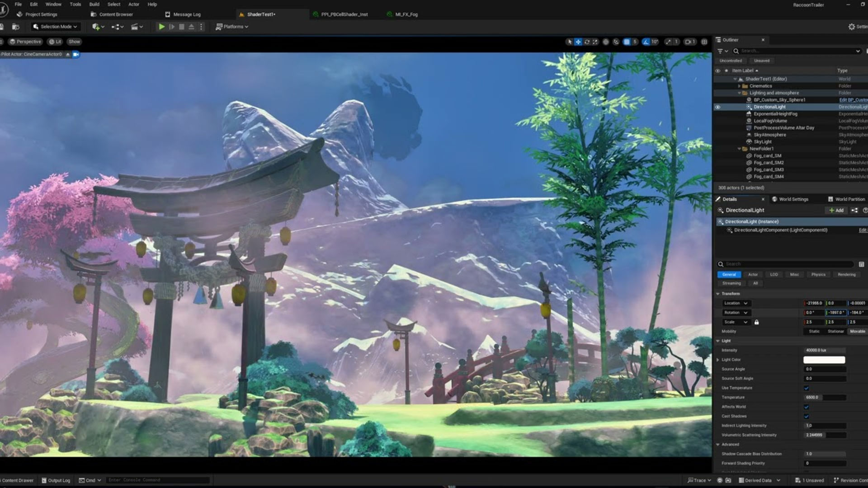This screenshot has width=868, height=488.
Task: Open the quick add content icon
Action: (96, 27)
